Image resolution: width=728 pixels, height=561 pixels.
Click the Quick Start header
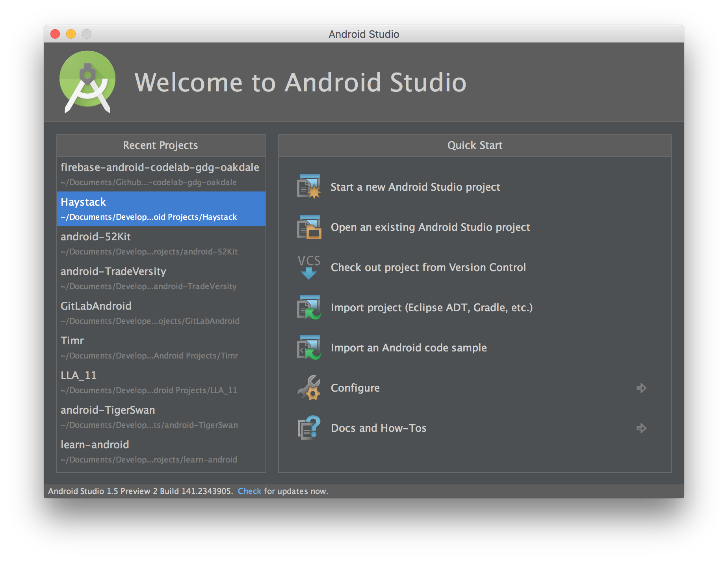[x=475, y=145]
